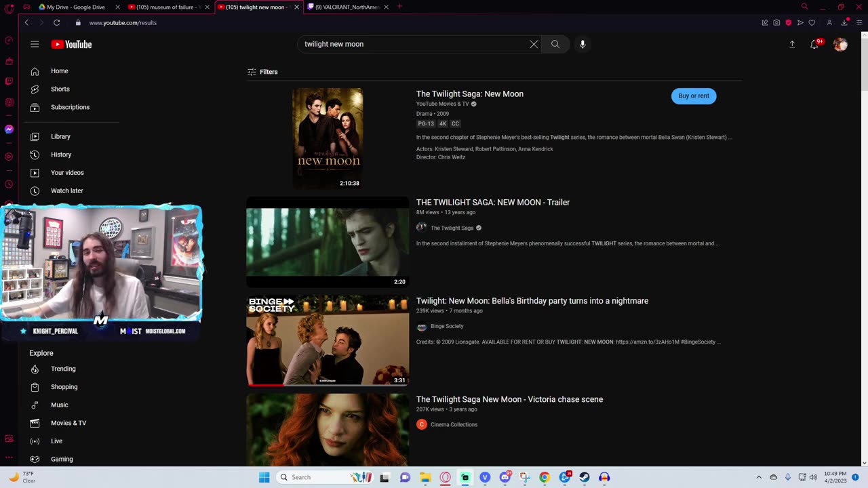Click the trailer thumbnail showing 2:20

pos(328,243)
